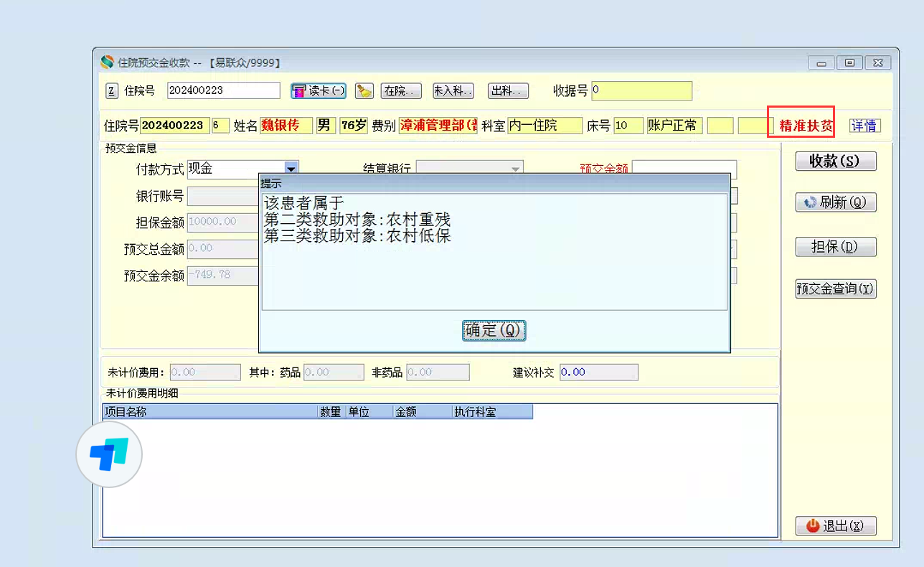Click the 账户正常 status field
The height and width of the screenshot is (567, 924).
[x=675, y=126]
